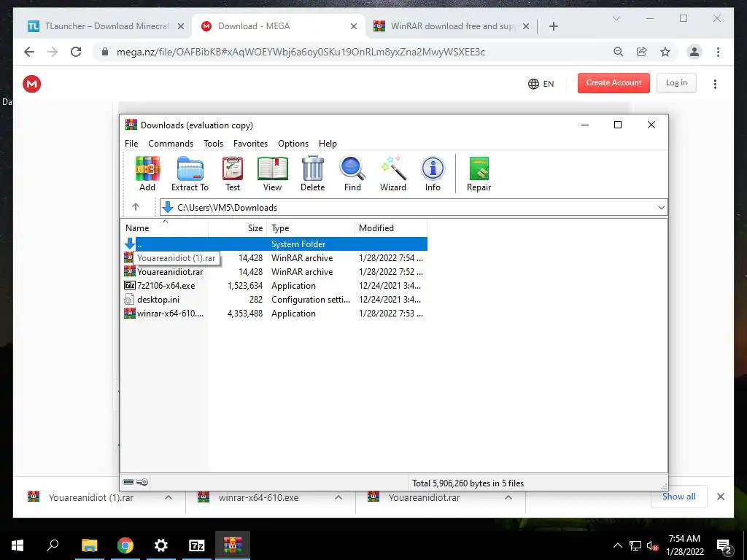747x560 pixels.
Task: Open the Chrome profile avatar
Action: pyautogui.click(x=694, y=52)
